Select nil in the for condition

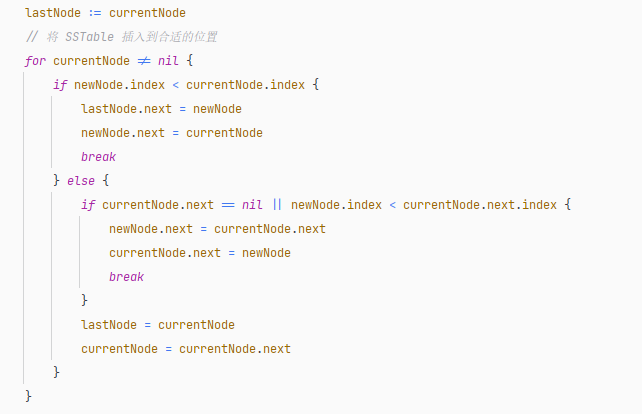tap(168, 61)
